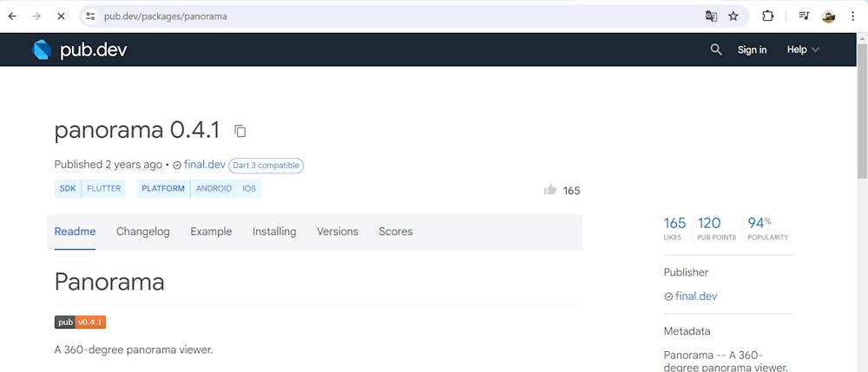Image resolution: width=868 pixels, height=372 pixels.
Task: Open final.dev link in Publisher sidebar
Action: tap(695, 297)
